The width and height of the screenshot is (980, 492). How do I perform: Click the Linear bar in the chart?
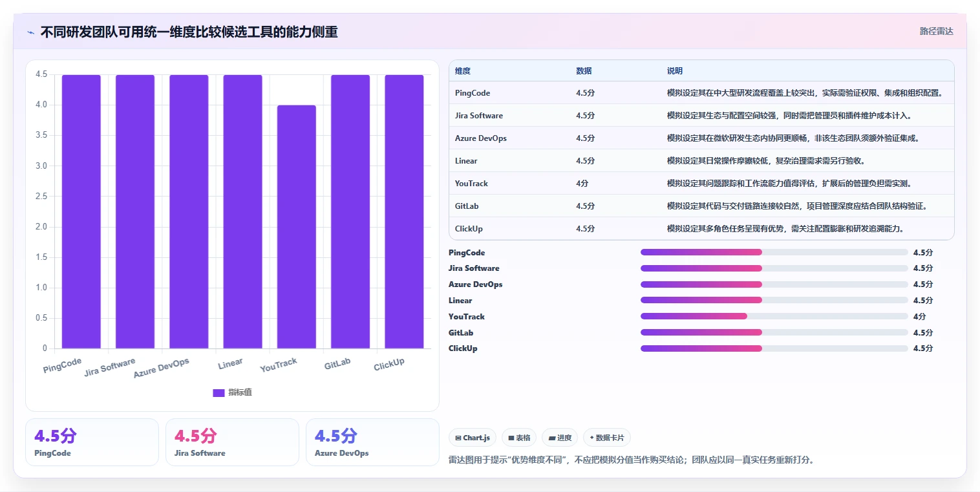pyautogui.click(x=243, y=211)
